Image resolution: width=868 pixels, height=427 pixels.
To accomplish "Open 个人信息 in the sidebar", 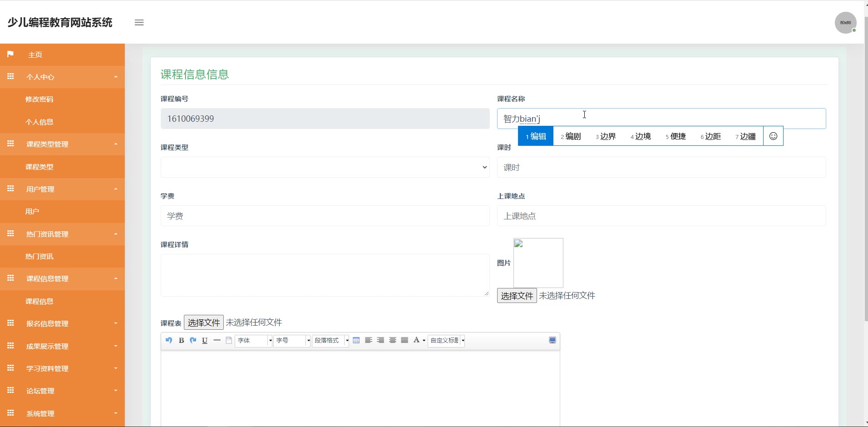I will [x=62, y=122].
